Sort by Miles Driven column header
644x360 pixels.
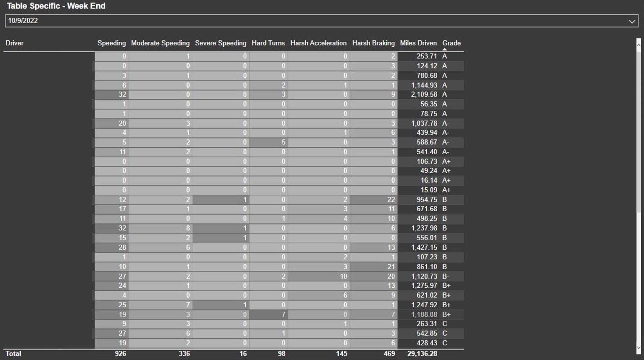[x=418, y=43]
